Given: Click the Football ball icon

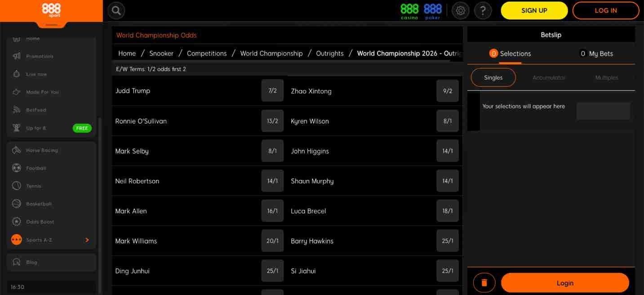Looking at the screenshot, I should [17, 168].
